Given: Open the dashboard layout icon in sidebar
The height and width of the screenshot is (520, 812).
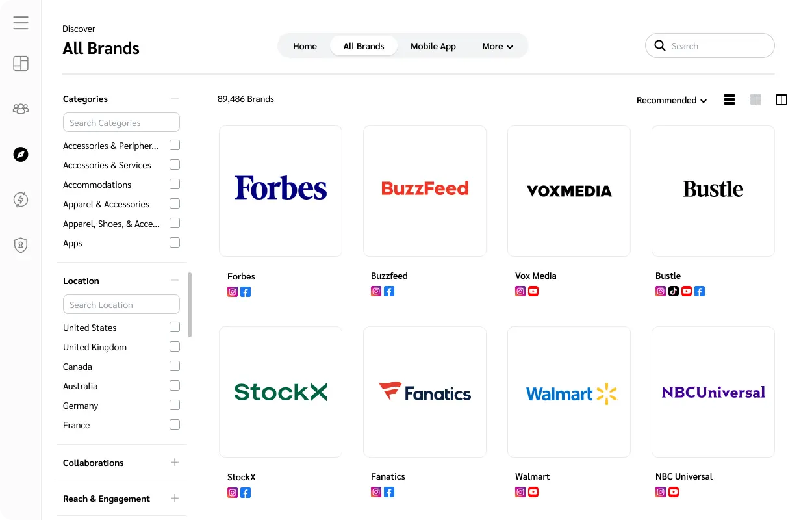Looking at the screenshot, I should pyautogui.click(x=20, y=63).
